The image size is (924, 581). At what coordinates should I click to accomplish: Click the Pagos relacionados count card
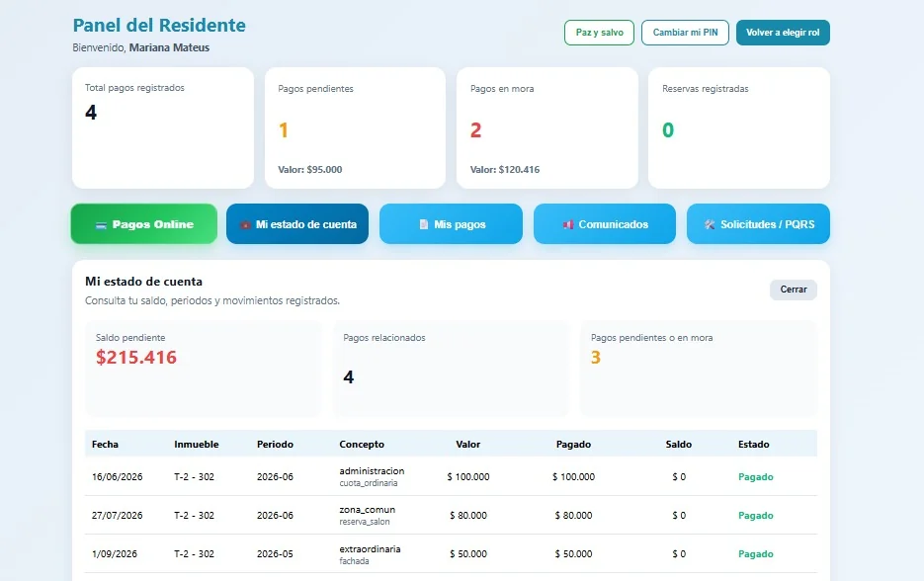[452, 369]
